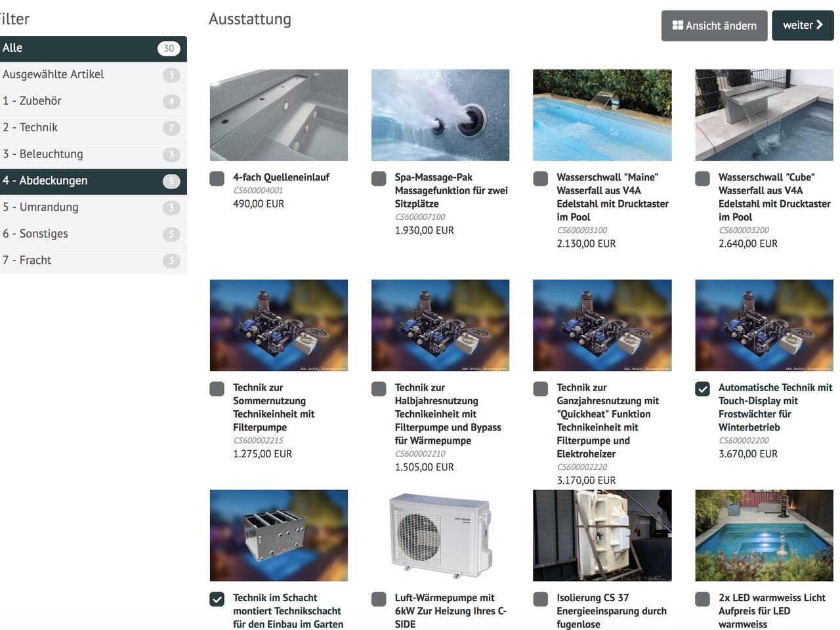Click article number 'CS600003100'
The height and width of the screenshot is (630, 840).
click(582, 230)
